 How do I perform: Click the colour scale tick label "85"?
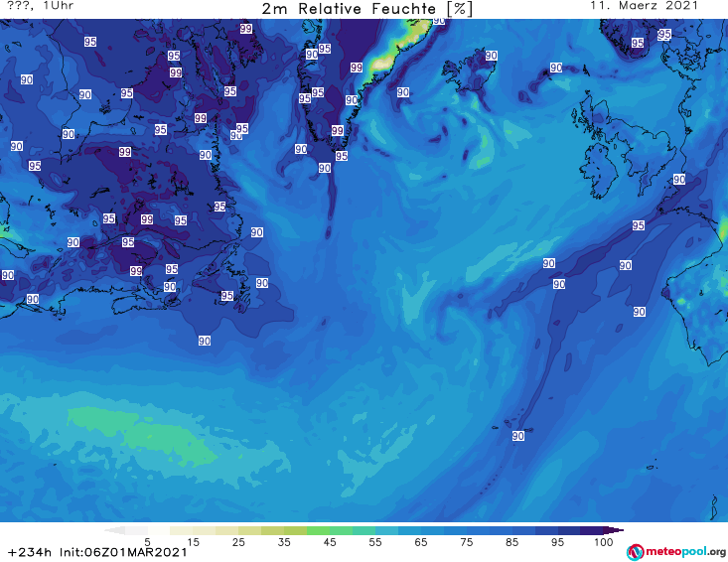(511, 542)
